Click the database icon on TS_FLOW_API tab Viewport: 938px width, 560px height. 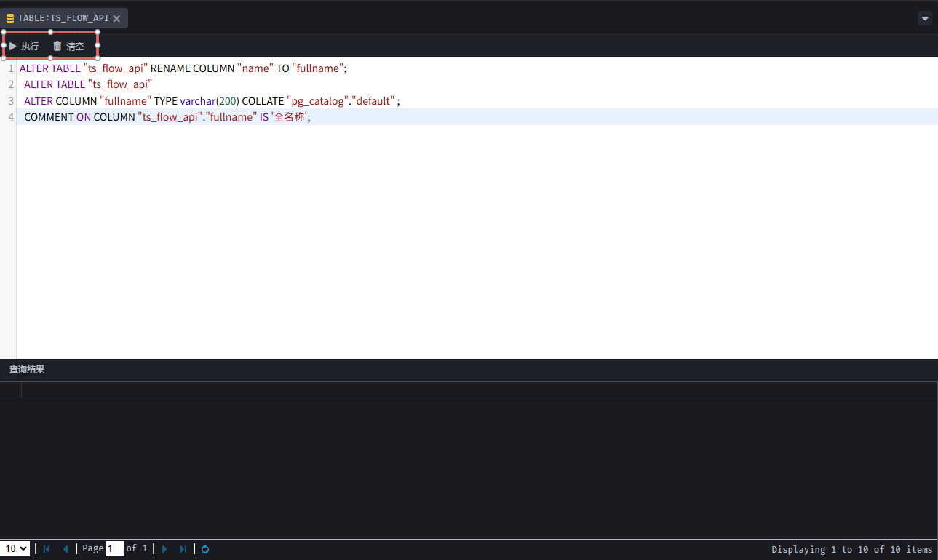(x=10, y=18)
